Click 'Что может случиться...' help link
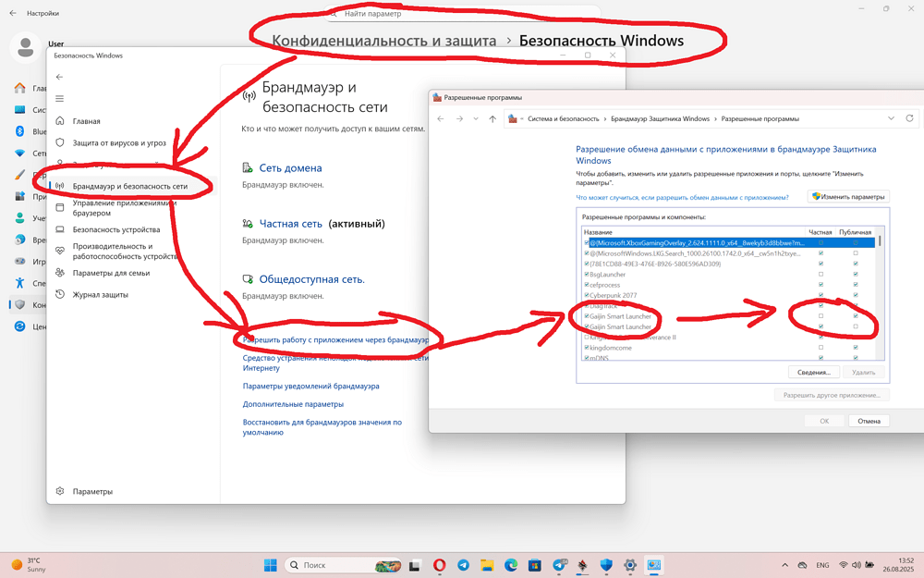This screenshot has height=578, width=924. coord(682,197)
